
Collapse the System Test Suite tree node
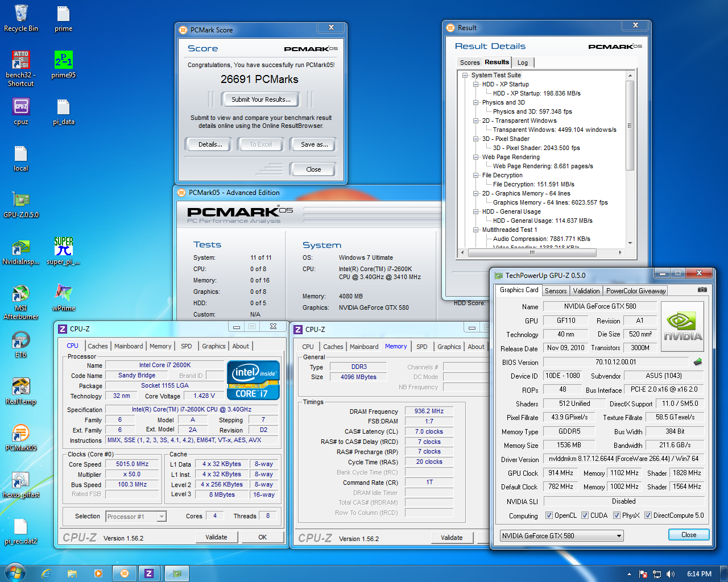tap(465, 75)
